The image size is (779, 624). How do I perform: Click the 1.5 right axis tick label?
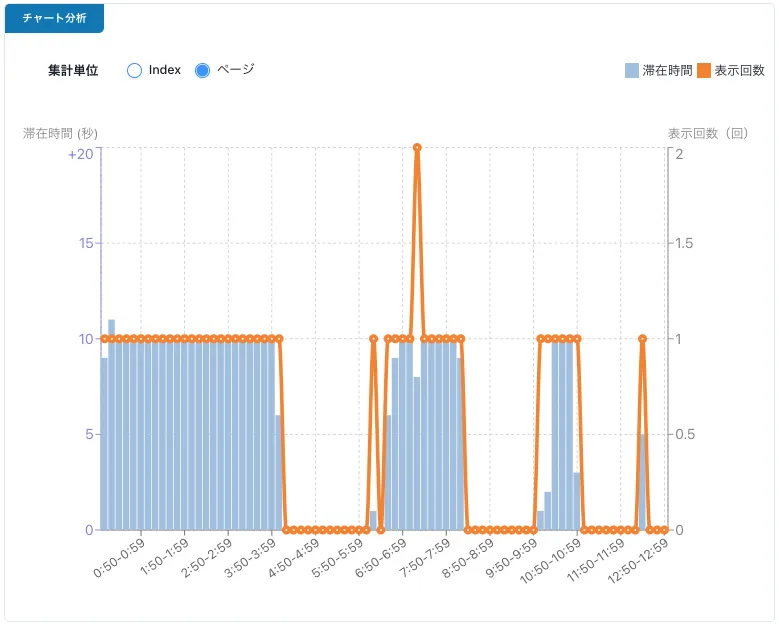(687, 244)
